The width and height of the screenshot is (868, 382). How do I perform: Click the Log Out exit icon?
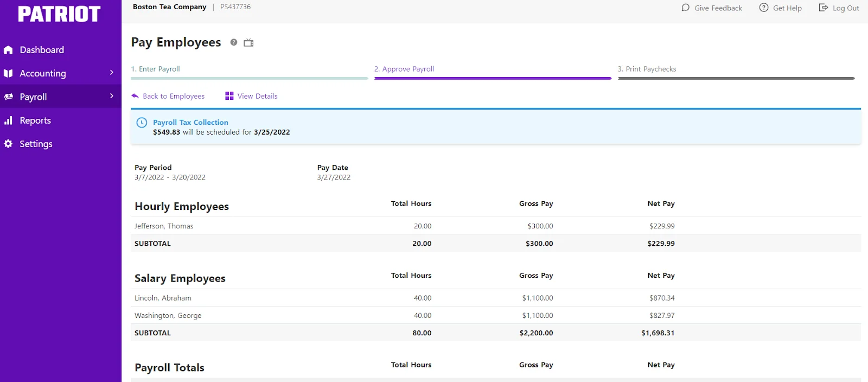[824, 8]
